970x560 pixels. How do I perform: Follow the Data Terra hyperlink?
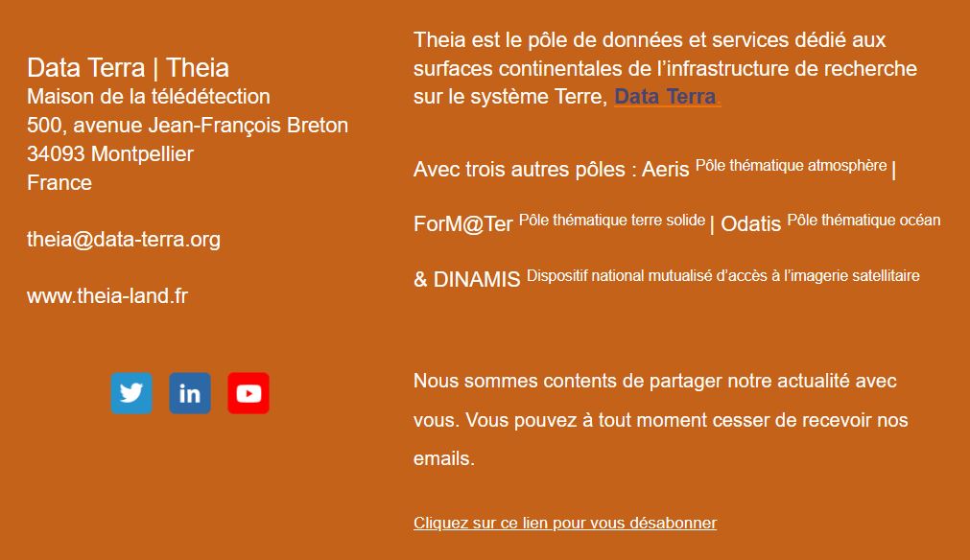coord(667,97)
